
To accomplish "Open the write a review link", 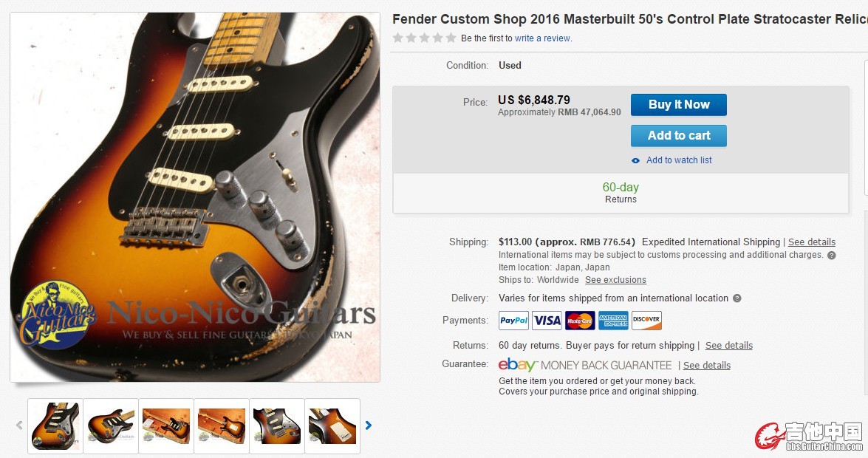I will tap(542, 38).
